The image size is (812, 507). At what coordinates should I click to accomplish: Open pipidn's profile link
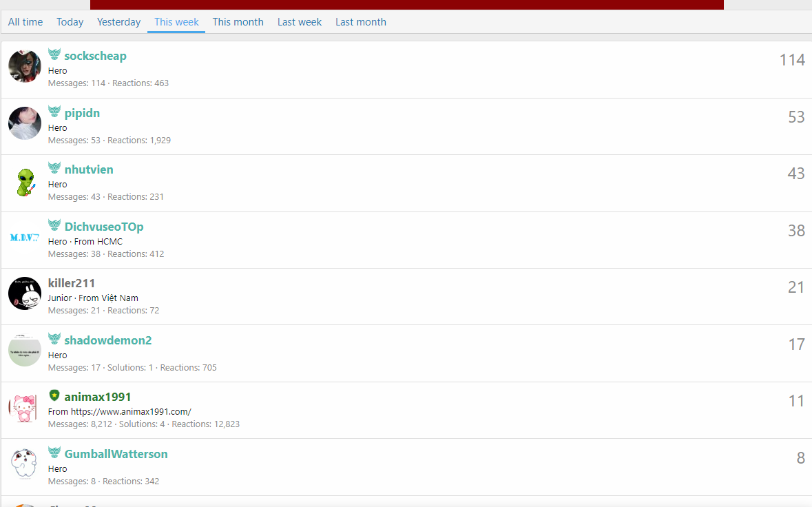point(82,113)
